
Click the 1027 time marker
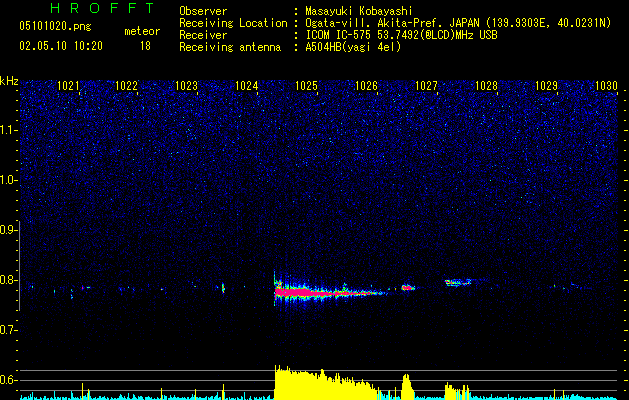(x=426, y=86)
